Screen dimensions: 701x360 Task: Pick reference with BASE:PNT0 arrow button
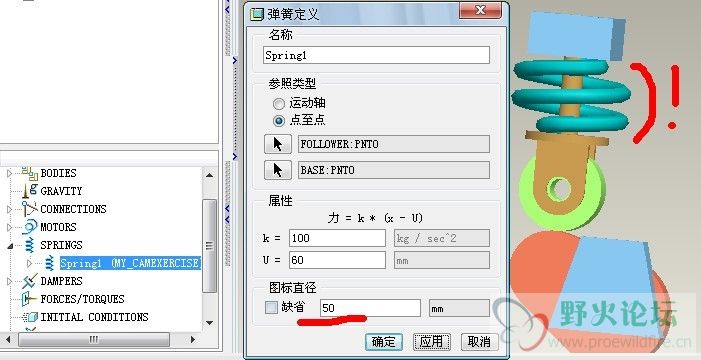click(278, 170)
